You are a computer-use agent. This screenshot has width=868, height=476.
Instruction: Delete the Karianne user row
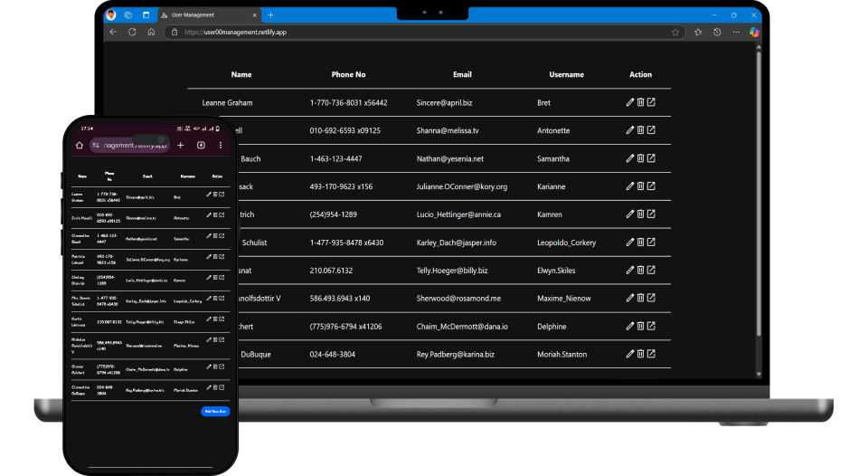point(640,186)
